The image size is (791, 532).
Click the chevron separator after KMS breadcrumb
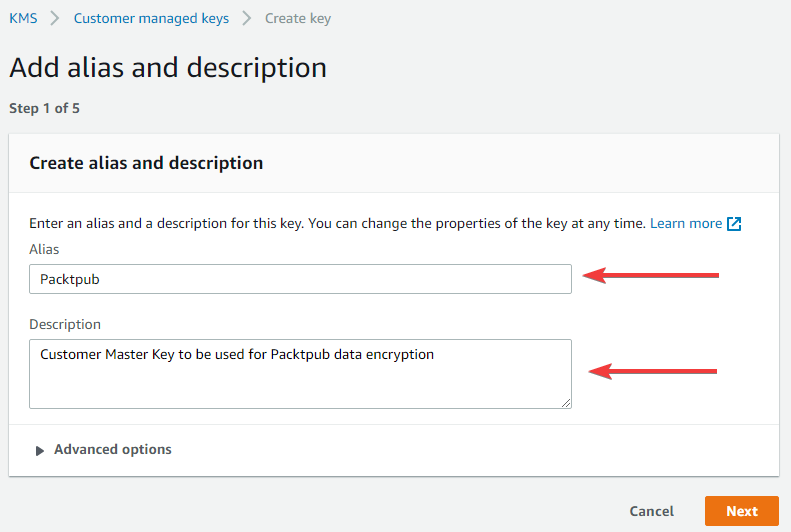click(55, 19)
